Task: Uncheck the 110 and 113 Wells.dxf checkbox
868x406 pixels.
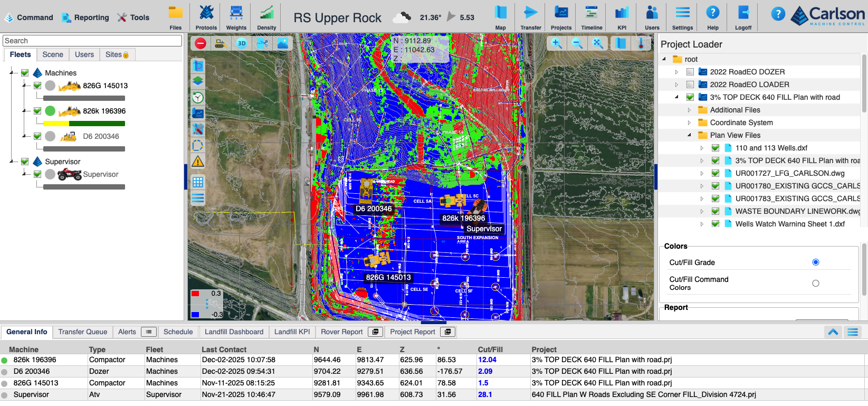Action: coord(716,148)
